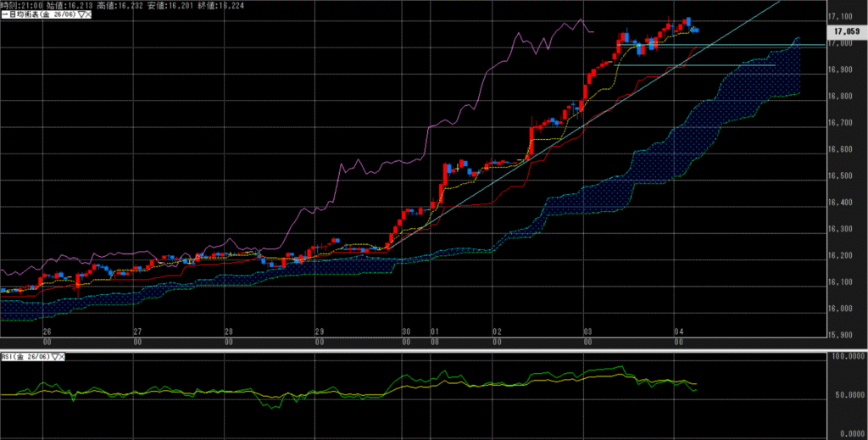This screenshot has height=440, width=868.
Task: Click the diagonal cyan trend line
Action: (509, 170)
